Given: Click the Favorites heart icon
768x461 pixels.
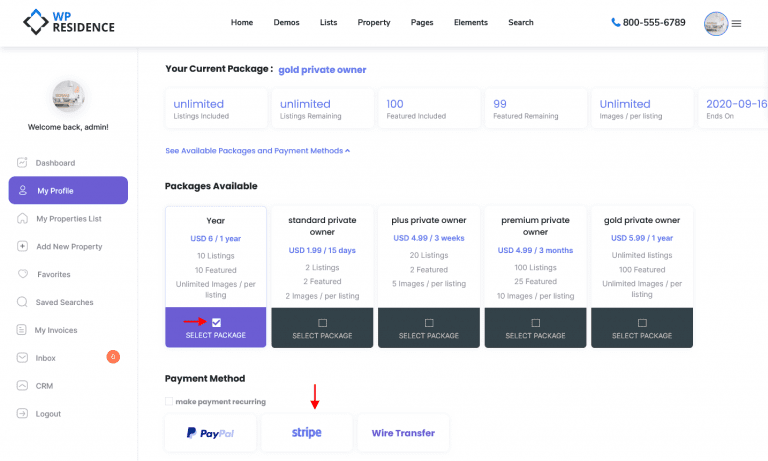Looking at the screenshot, I should (x=23, y=274).
